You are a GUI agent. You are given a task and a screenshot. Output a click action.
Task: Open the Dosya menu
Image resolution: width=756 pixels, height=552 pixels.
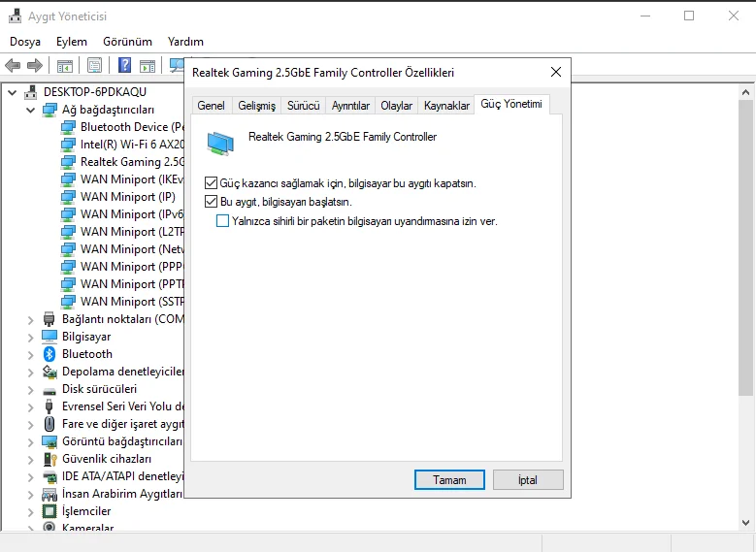pos(25,42)
